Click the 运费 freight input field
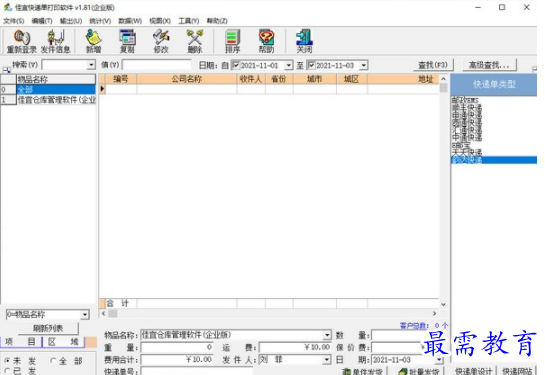Image resolution: width=545 pixels, height=375 pixels. click(295, 347)
